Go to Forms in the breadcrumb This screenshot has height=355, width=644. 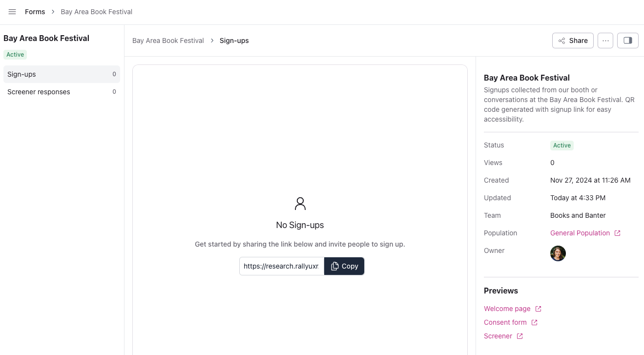coord(35,12)
